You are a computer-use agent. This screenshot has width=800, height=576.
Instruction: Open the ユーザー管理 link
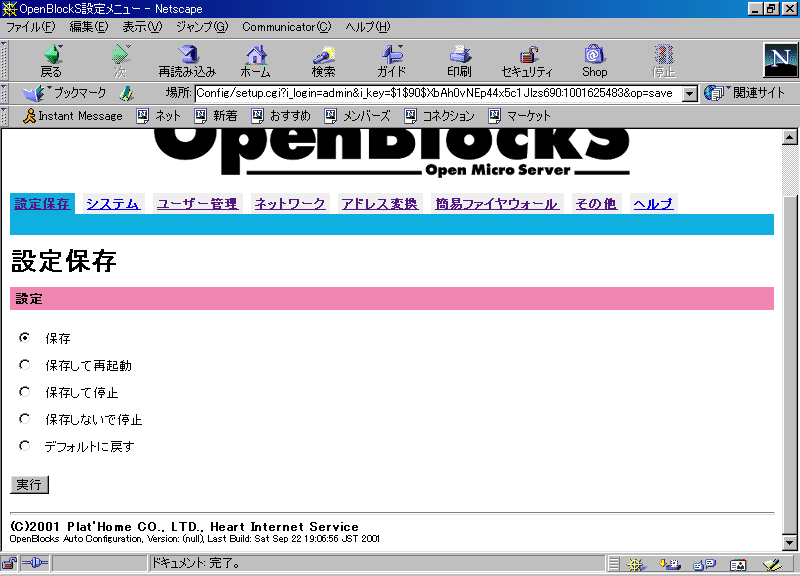197,204
